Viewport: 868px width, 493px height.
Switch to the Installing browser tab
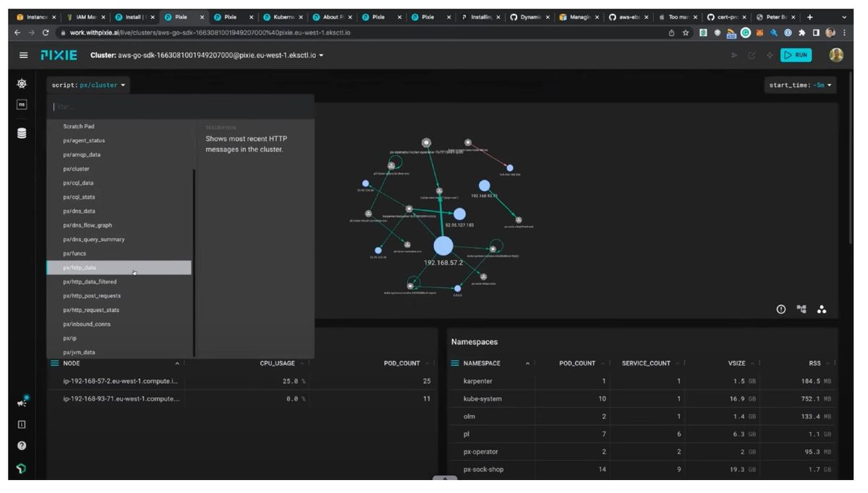coord(480,17)
